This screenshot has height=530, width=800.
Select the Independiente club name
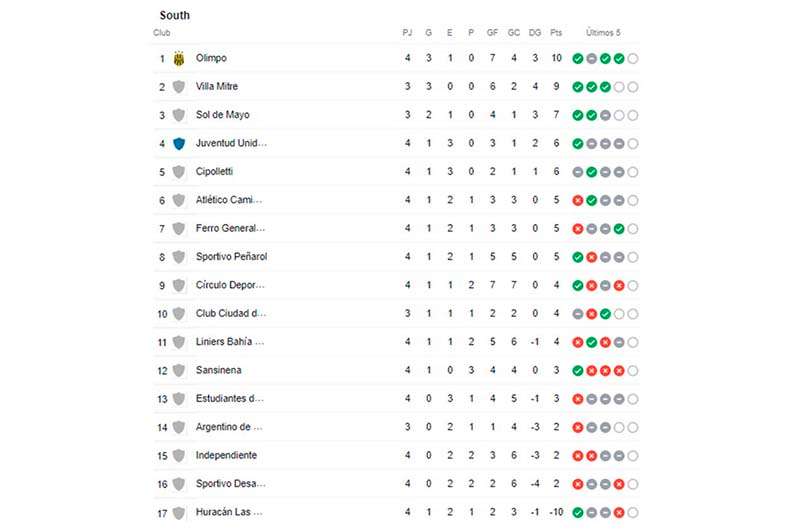226,455
